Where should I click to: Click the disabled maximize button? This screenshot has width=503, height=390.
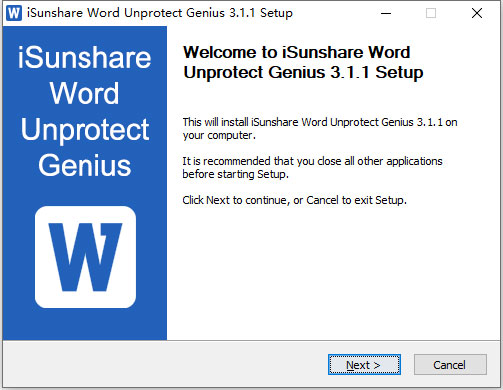[x=431, y=13]
